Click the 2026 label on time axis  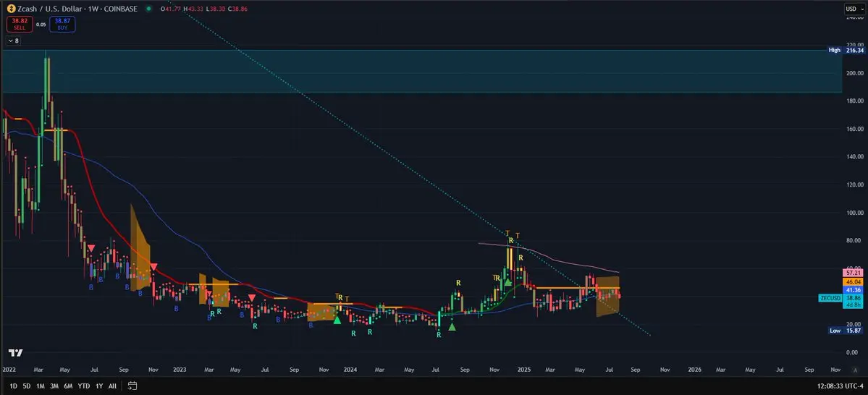[x=694, y=370]
